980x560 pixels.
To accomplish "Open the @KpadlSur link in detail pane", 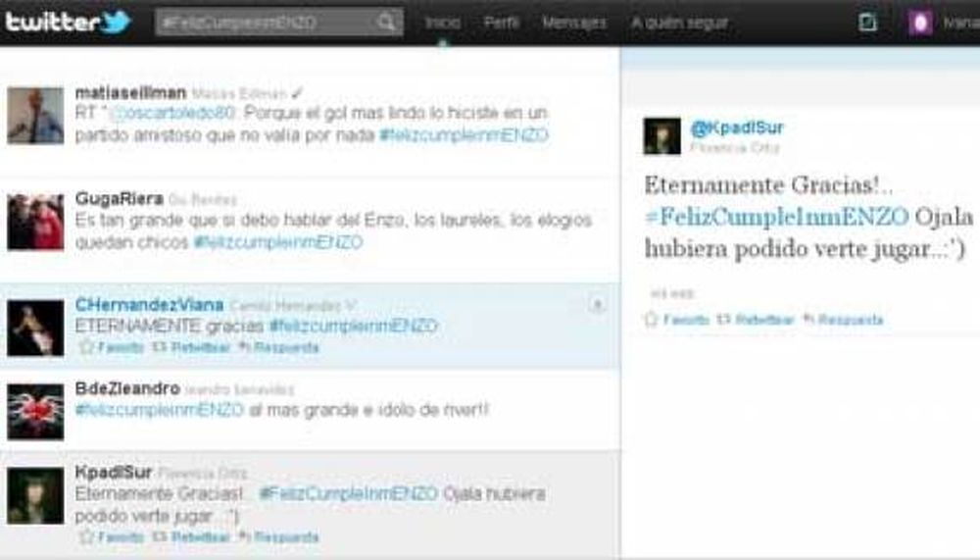I will [736, 127].
